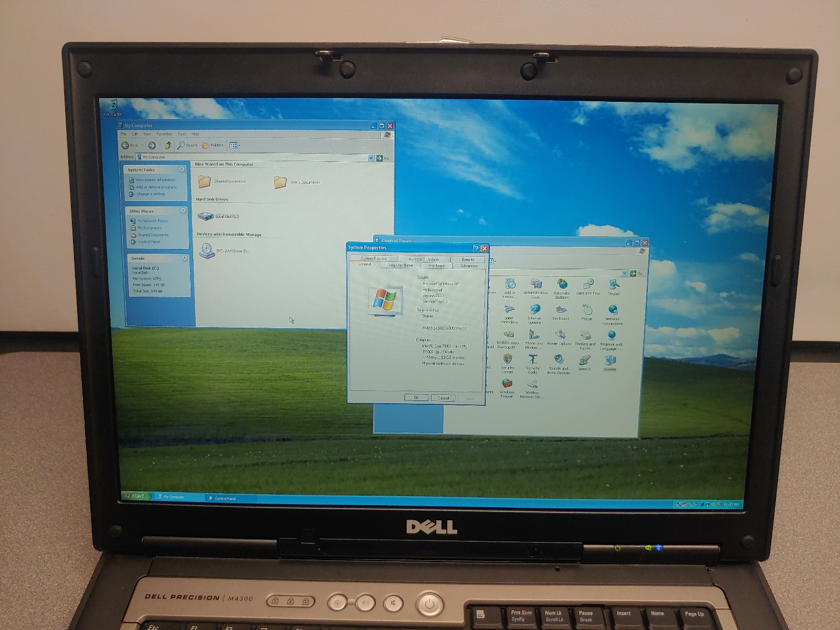The image size is (840, 630).
Task: Switch to Remote tab
Action: pyautogui.click(x=468, y=259)
